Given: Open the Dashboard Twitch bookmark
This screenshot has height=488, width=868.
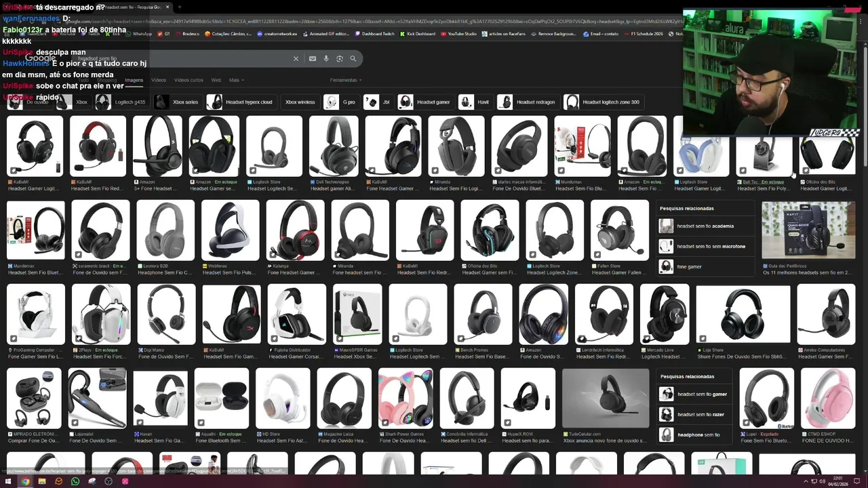Looking at the screenshot, I should click(374, 34).
